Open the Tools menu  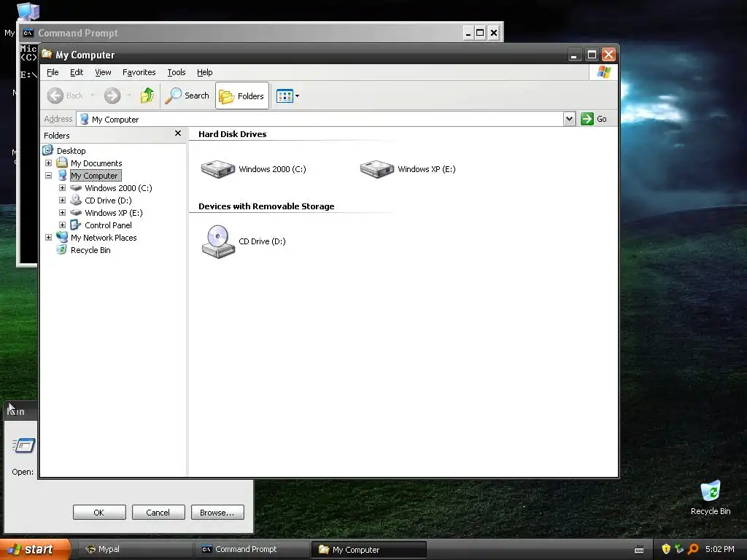click(177, 72)
